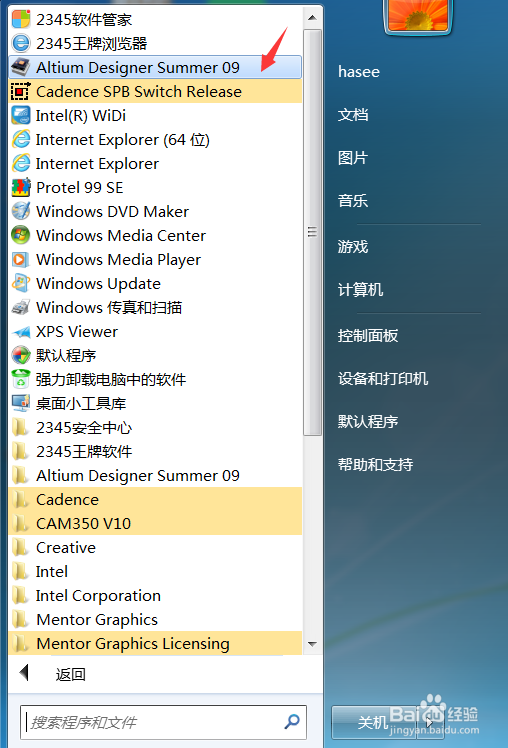Click 返回 to go back
The height and width of the screenshot is (748, 508).
tap(71, 674)
